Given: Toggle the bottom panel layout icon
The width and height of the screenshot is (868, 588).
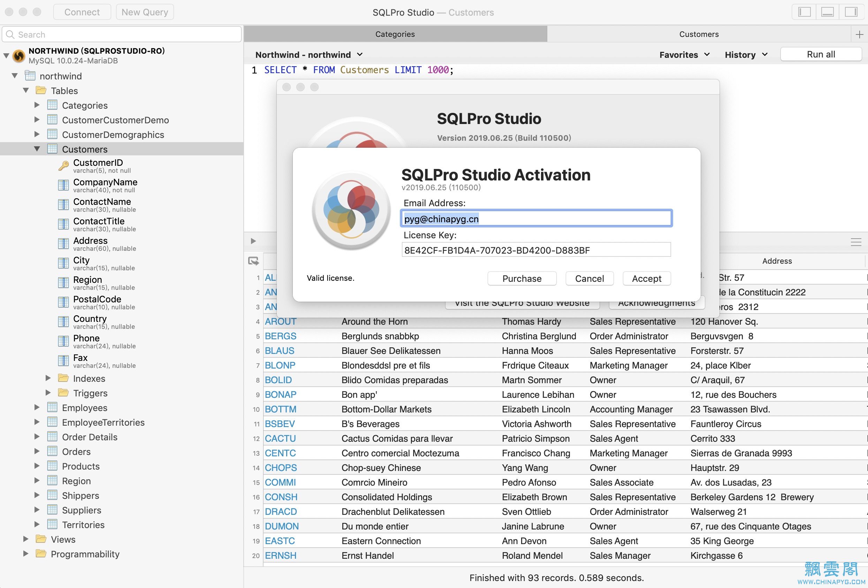Looking at the screenshot, I should (827, 12).
